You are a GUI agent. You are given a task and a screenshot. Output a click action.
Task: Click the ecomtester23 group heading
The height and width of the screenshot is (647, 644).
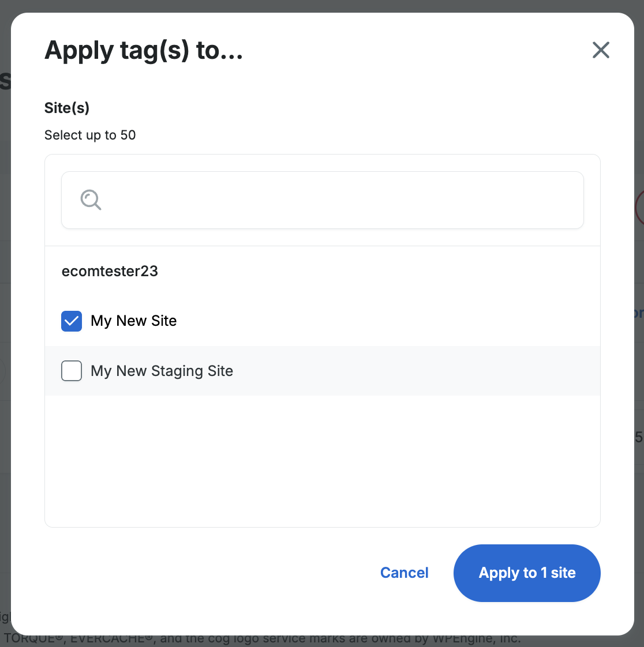click(110, 271)
